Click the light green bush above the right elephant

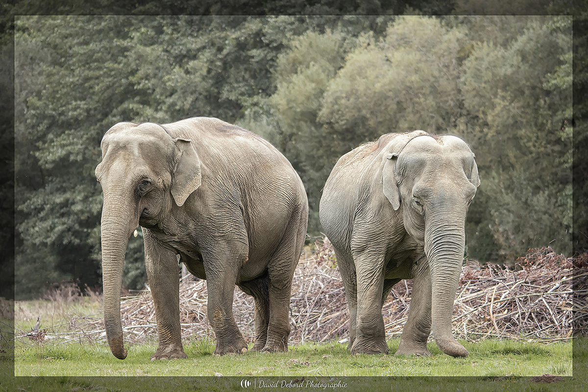tap(392, 78)
